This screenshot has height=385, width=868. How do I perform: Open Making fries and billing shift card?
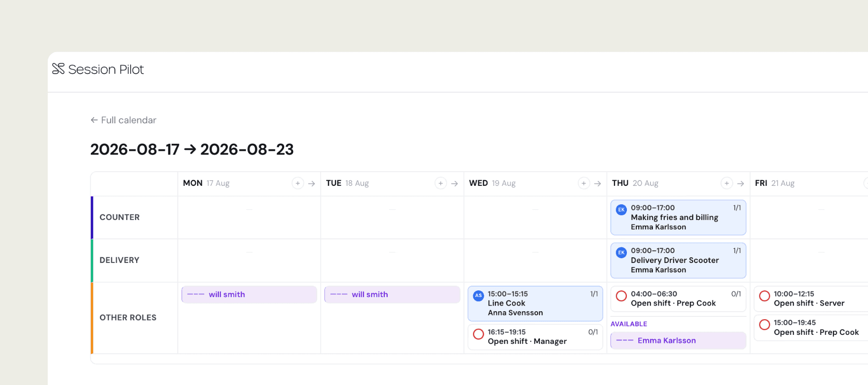point(678,218)
